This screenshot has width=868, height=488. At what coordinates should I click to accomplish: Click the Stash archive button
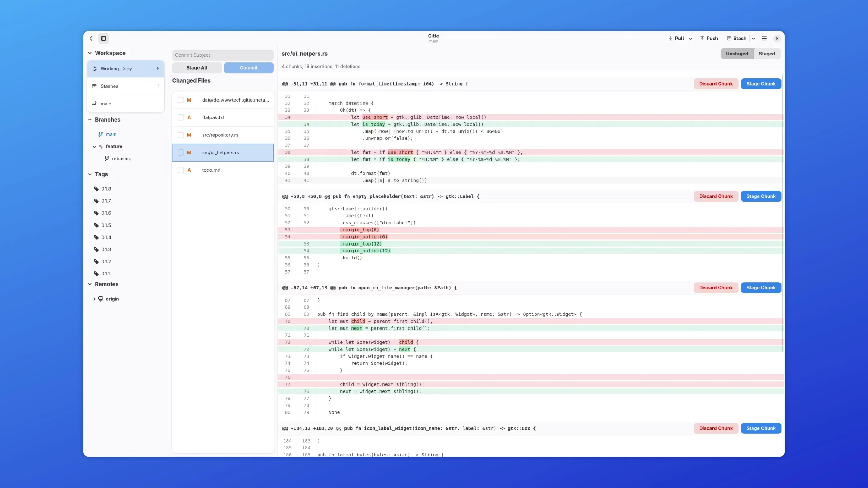pyautogui.click(x=736, y=38)
